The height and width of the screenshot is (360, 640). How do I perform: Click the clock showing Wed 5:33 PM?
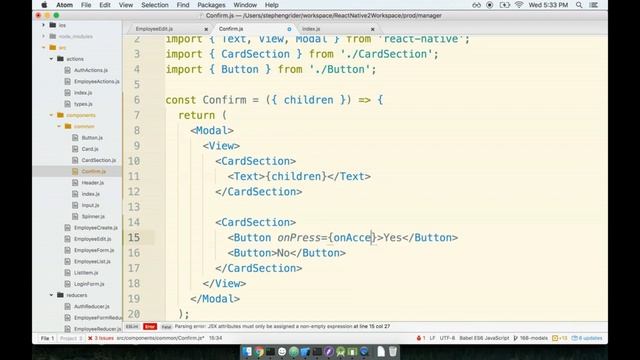tap(548, 5)
